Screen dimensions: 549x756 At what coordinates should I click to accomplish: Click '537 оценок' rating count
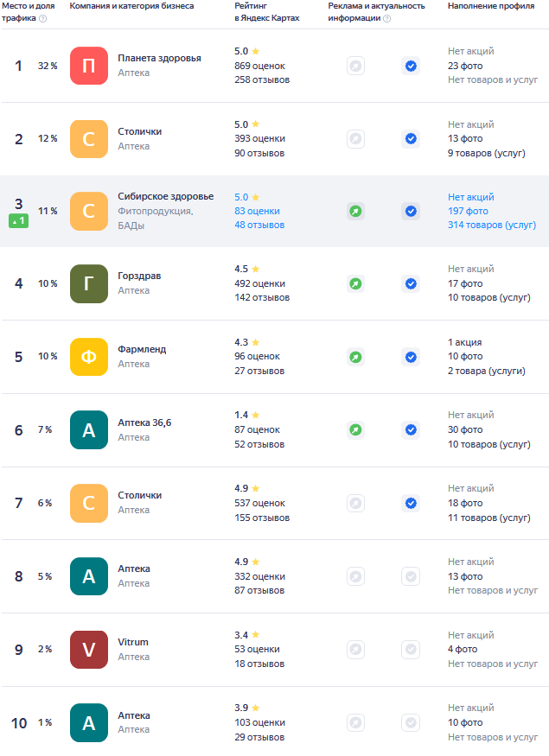(x=259, y=504)
